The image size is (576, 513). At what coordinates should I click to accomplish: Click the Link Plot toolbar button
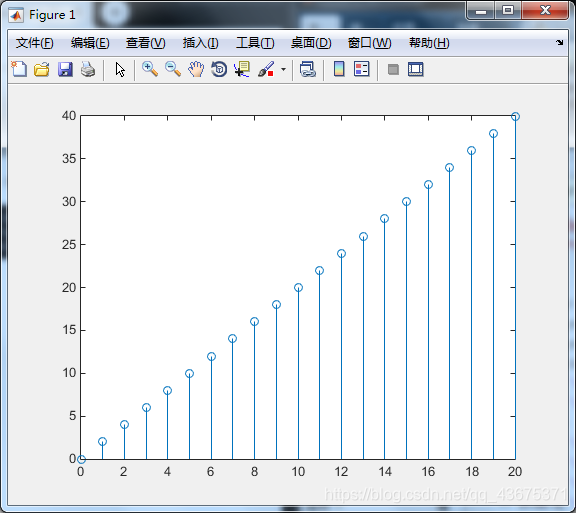(307, 69)
